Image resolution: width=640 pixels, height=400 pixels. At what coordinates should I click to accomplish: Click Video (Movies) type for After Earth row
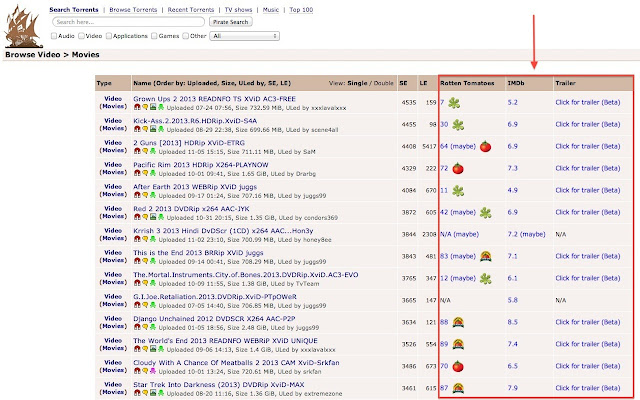(x=113, y=191)
